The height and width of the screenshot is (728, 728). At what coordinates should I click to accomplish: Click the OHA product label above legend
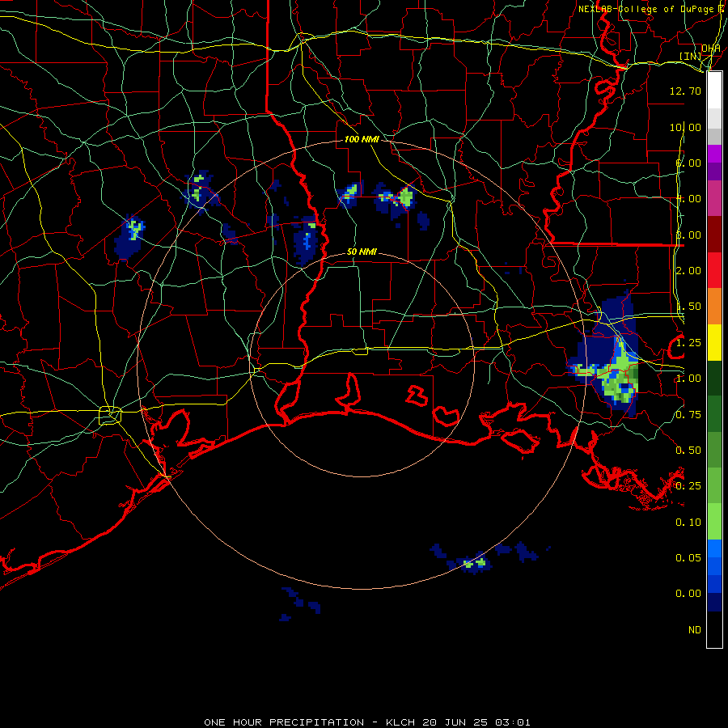[710, 49]
